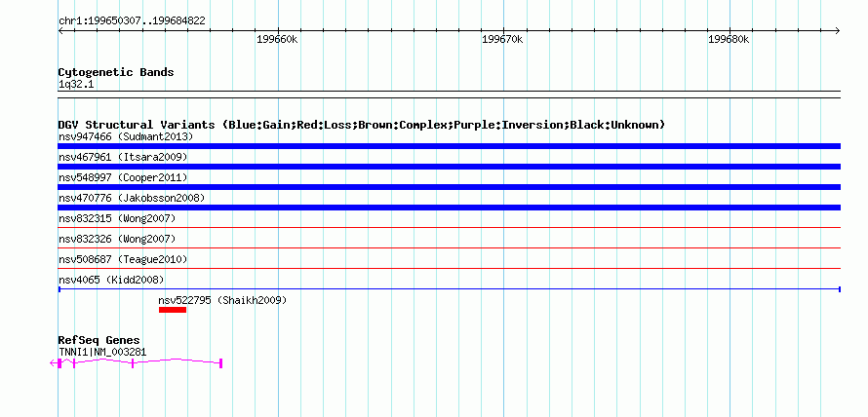Open the nsv548997 (Cooper2011) label

coord(123,177)
